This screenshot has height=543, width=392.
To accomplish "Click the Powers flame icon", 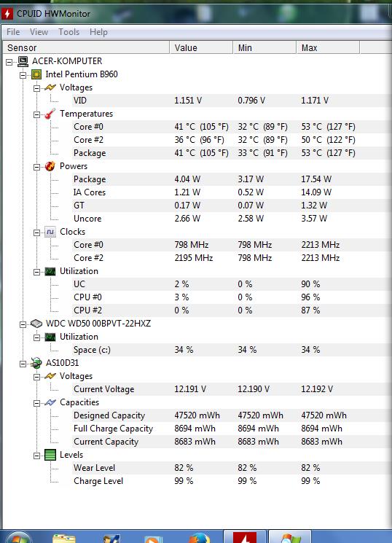I will click(50, 166).
